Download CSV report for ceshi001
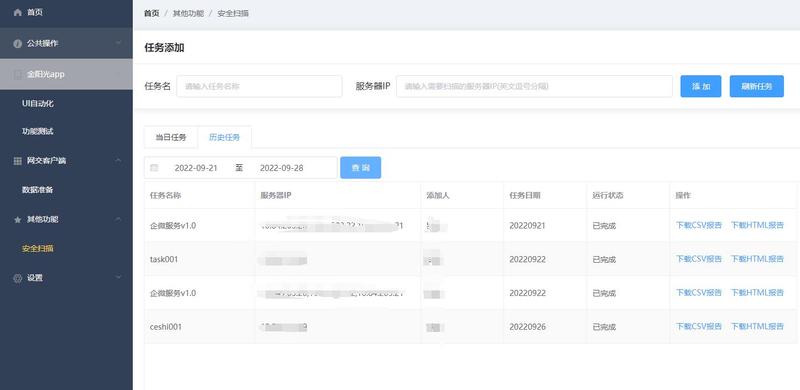 (x=699, y=326)
